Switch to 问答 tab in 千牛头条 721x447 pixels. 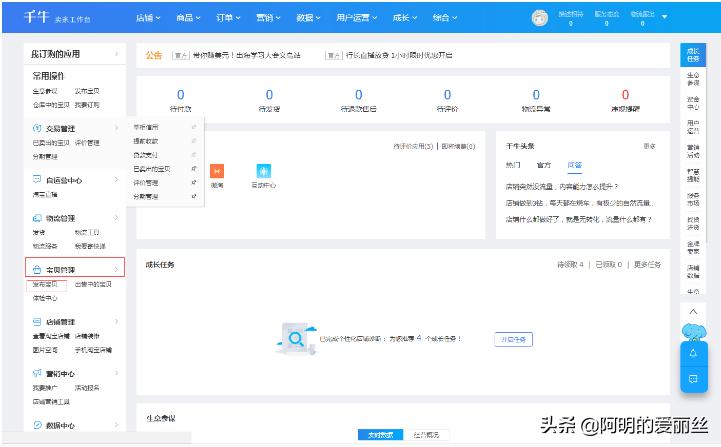click(574, 165)
